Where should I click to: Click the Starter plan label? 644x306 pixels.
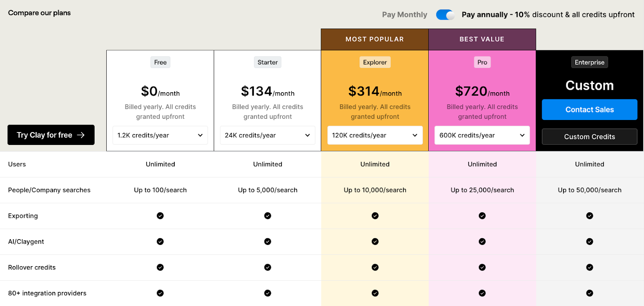(268, 62)
